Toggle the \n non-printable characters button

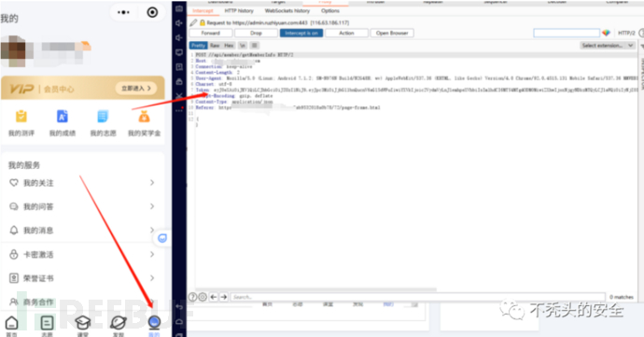243,45
